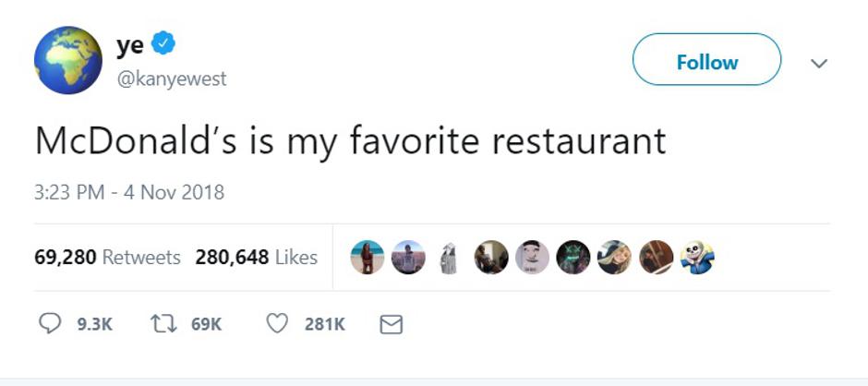Like the tweet with the heart icon
This screenshot has width=868, height=386.
(276, 323)
